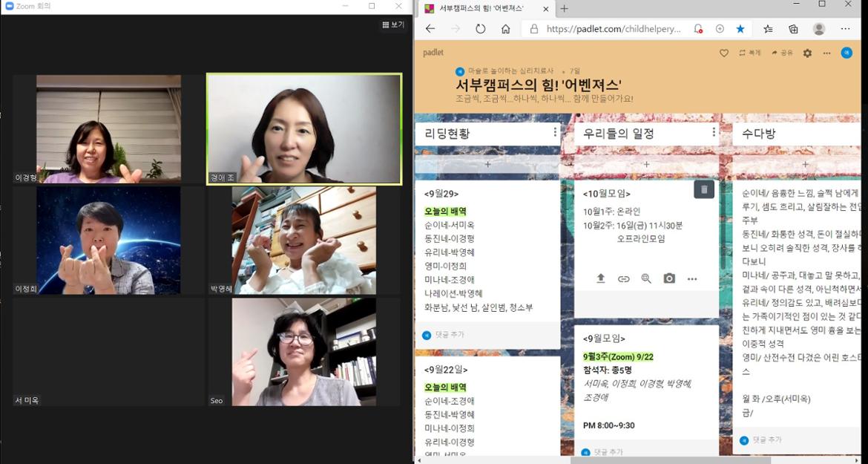The width and height of the screenshot is (868, 464).
Task: Open 리딩현황 column options menu
Action: 555,133
